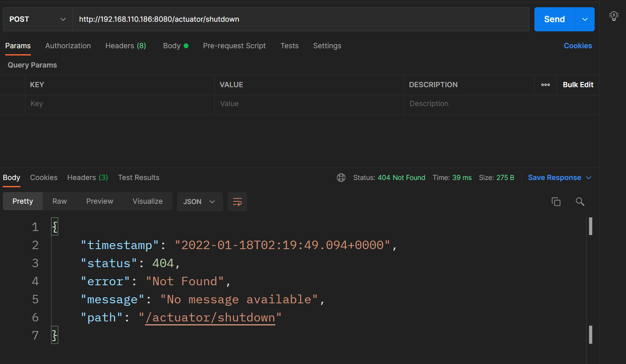The image size is (626, 364).
Task: Toggle line wrap in the response viewer
Action: click(237, 202)
